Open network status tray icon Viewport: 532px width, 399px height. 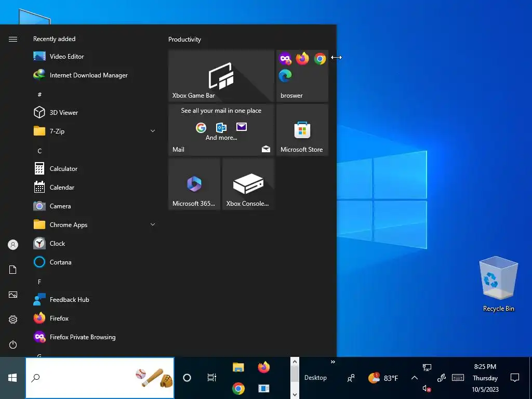[427, 367]
